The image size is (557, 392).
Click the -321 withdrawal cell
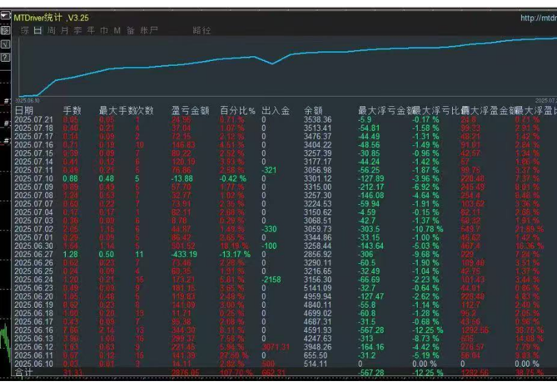[x=269, y=170]
